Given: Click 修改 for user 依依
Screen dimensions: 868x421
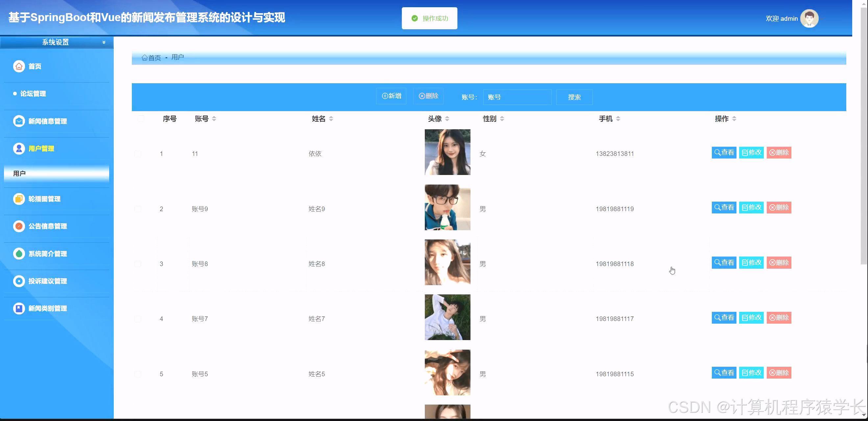Looking at the screenshot, I should click(x=751, y=152).
